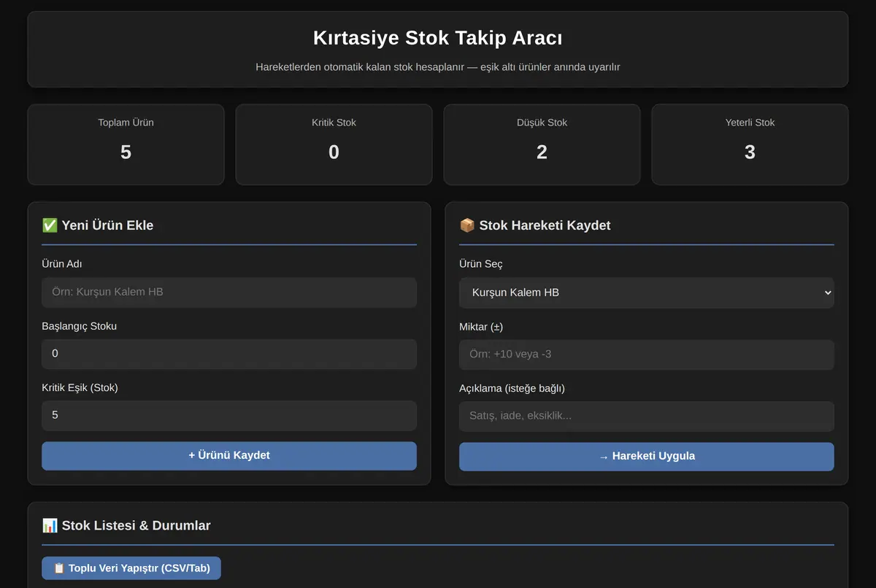This screenshot has height=588, width=876.
Task: Select the Toplam Ürün summary card
Action: (x=126, y=144)
